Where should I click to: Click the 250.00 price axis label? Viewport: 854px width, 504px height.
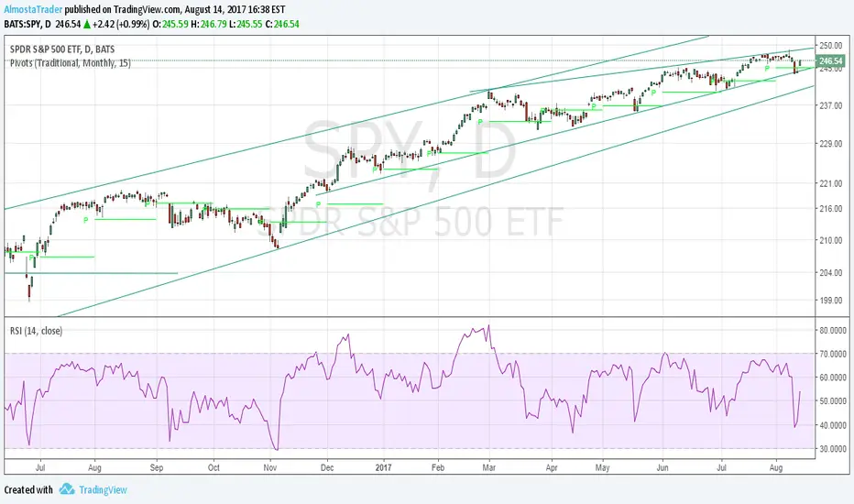[x=830, y=46]
